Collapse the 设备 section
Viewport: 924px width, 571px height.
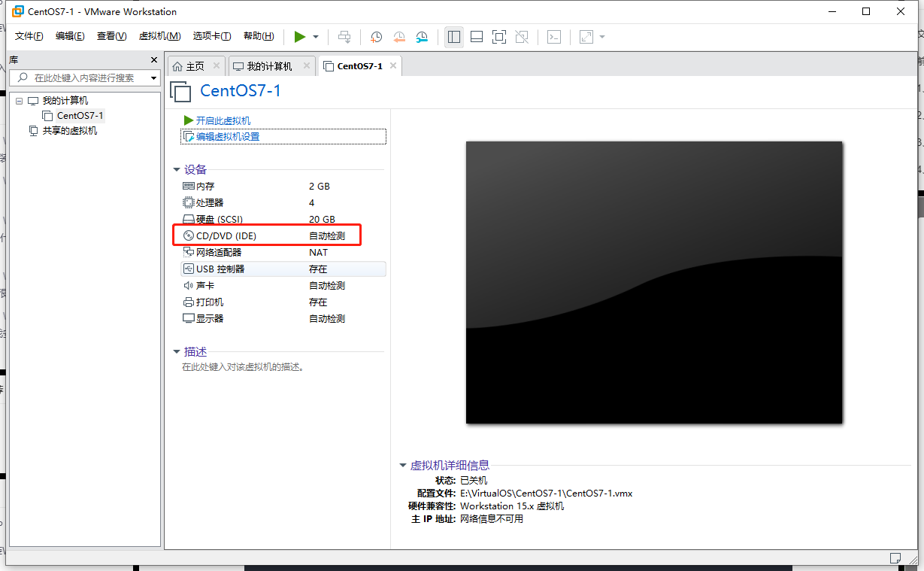pyautogui.click(x=177, y=170)
